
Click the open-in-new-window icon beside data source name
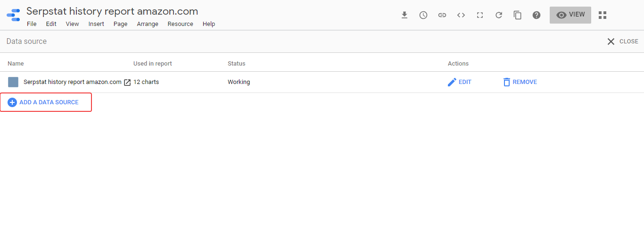click(x=127, y=82)
